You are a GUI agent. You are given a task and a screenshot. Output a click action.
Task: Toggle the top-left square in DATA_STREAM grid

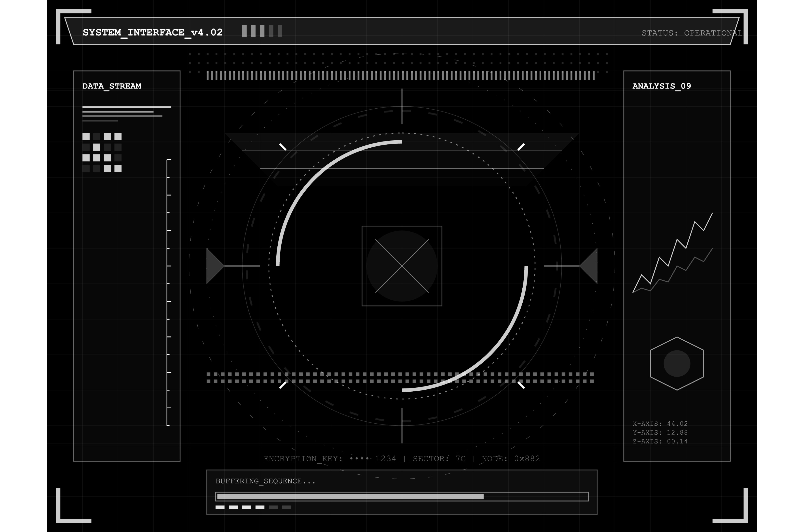[86, 136]
